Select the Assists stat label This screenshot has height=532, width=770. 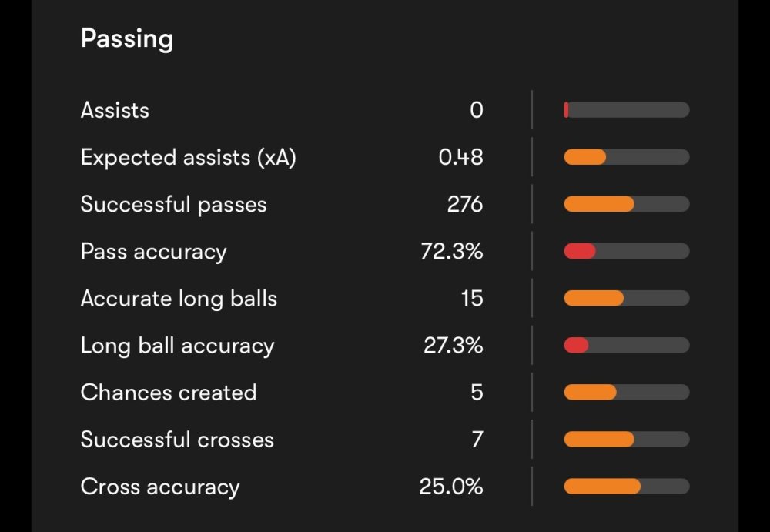115,110
